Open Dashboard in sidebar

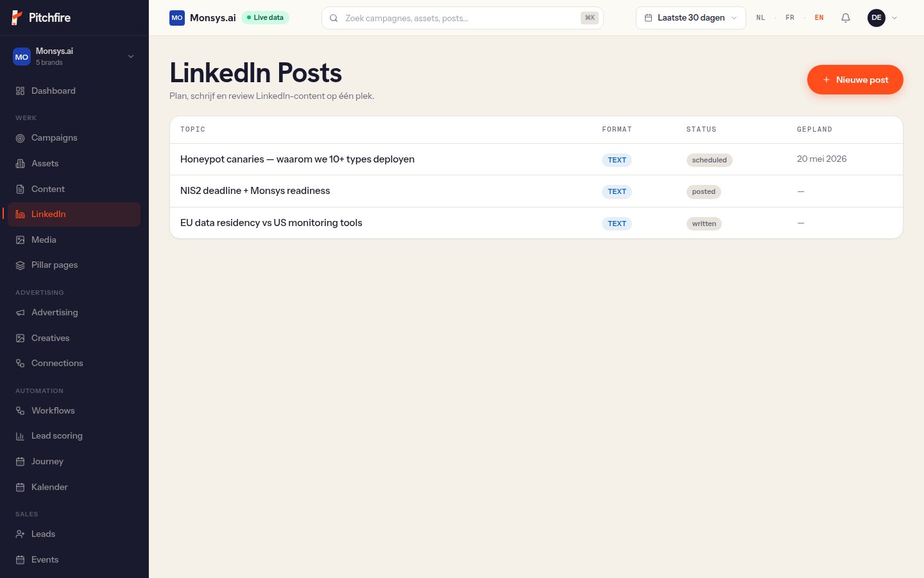pos(74,91)
